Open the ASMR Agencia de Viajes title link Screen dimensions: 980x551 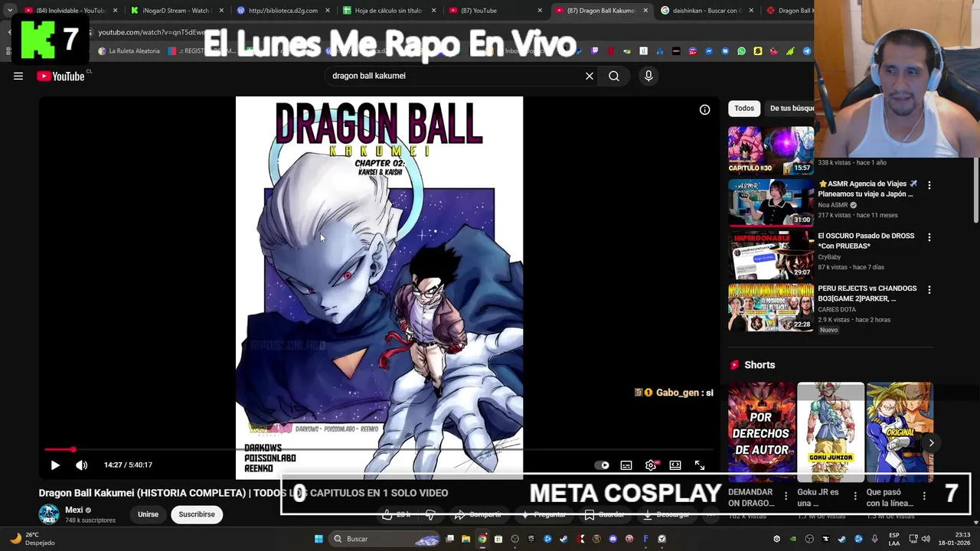click(x=867, y=189)
